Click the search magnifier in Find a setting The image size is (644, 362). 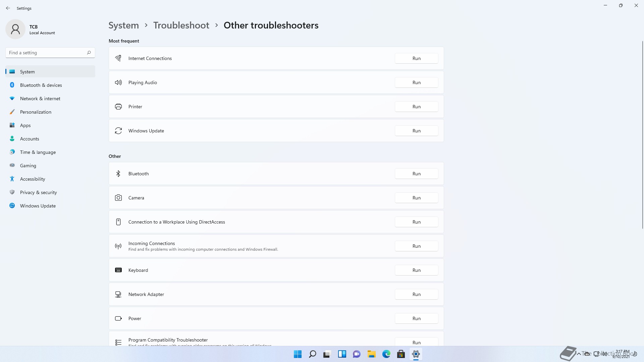89,53
